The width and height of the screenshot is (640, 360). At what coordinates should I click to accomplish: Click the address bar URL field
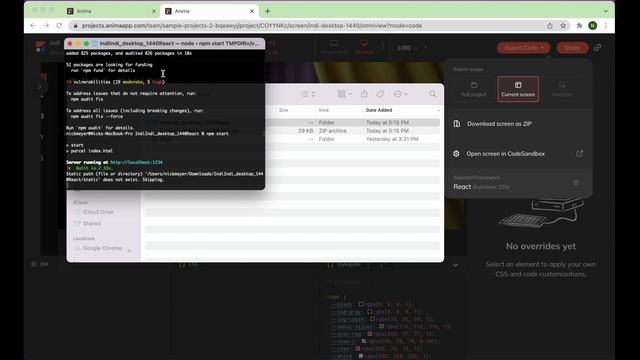coord(306,26)
